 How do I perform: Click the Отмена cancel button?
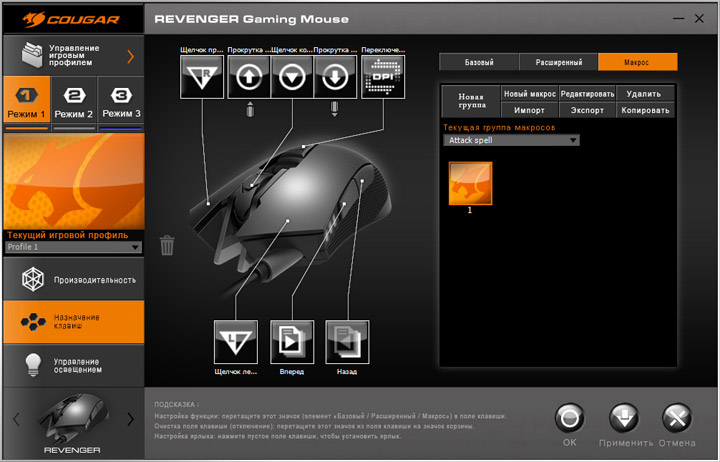pyautogui.click(x=677, y=419)
